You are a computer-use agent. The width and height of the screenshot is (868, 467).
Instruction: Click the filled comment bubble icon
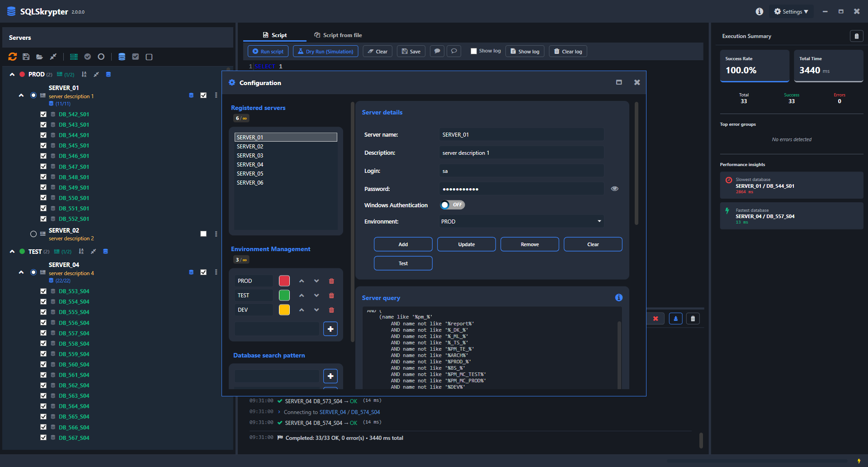437,51
